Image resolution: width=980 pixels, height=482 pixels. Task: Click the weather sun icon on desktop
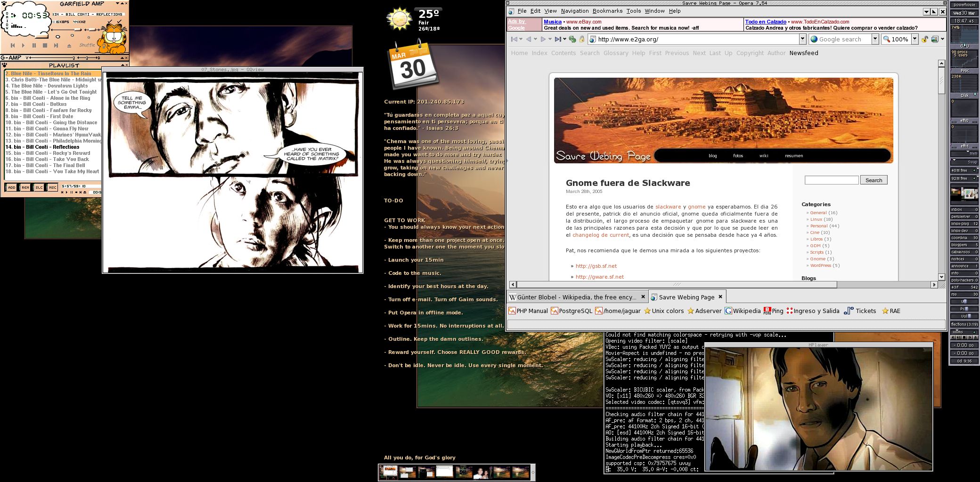click(399, 19)
